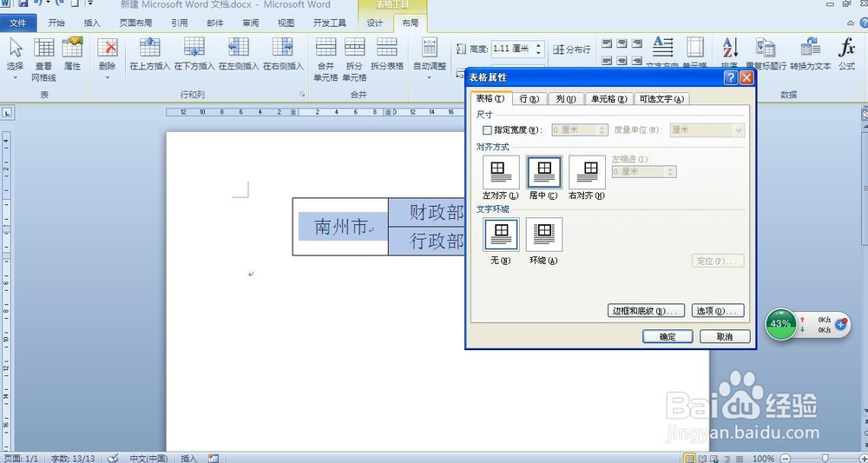The image size is (868, 463).
Task: Select 无 text wrapping
Action: point(501,235)
